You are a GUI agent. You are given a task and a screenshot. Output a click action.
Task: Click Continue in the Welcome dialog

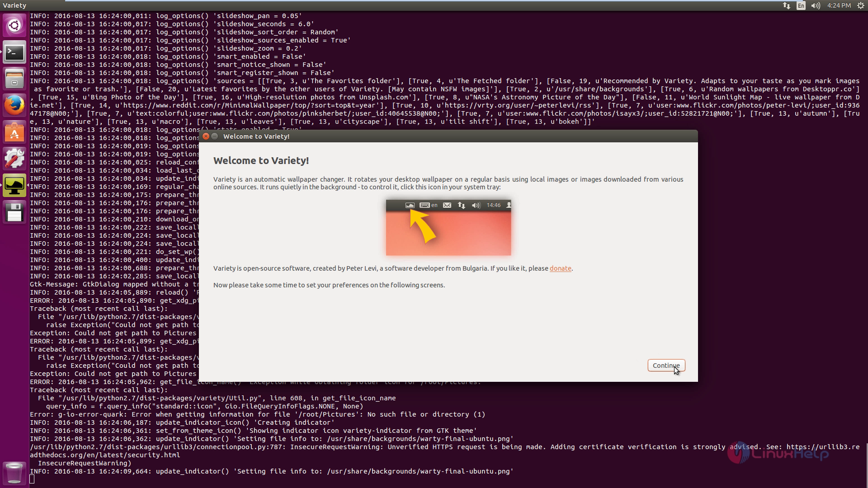(666, 366)
